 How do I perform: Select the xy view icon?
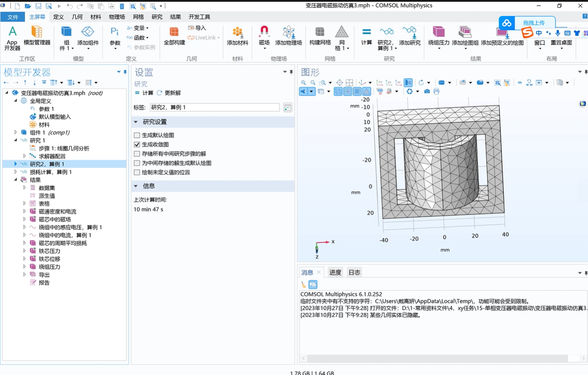pos(379,82)
